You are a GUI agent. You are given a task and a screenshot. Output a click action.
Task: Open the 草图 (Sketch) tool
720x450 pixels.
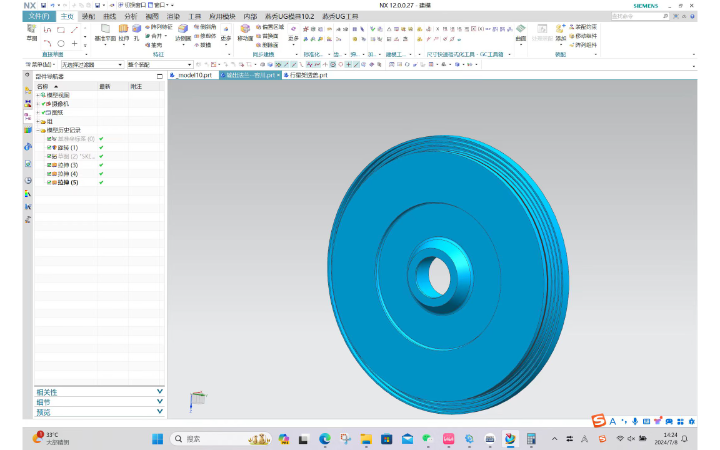click(x=31, y=33)
